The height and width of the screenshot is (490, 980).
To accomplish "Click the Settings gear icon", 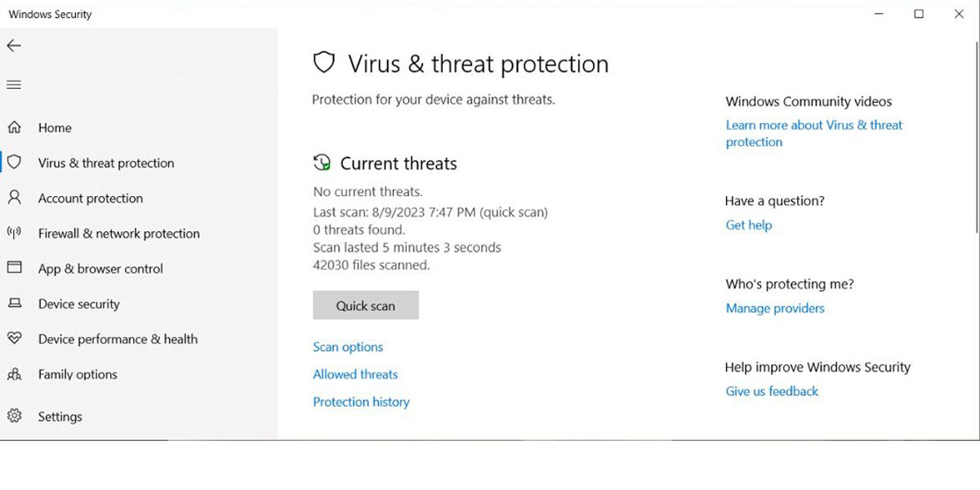I will pos(14,416).
